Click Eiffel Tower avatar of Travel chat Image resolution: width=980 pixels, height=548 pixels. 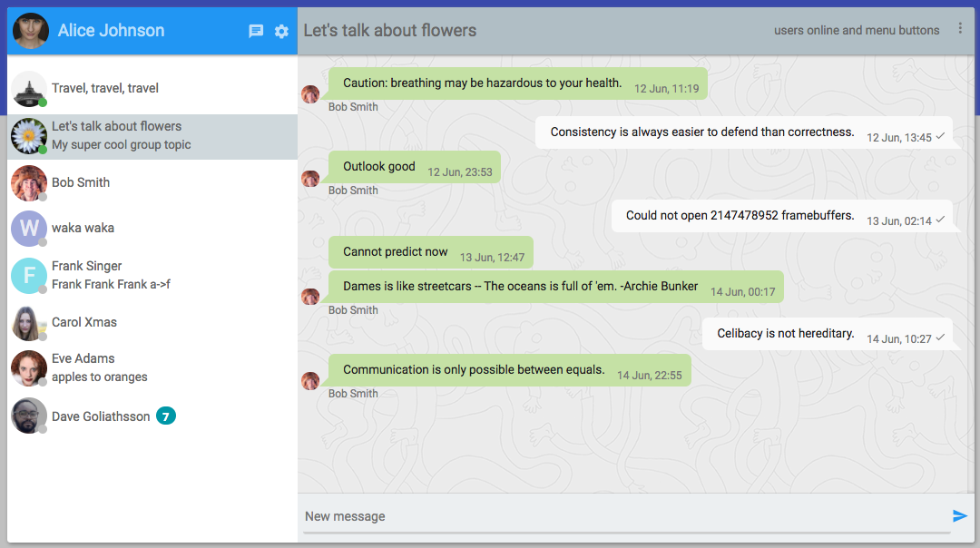(29, 89)
